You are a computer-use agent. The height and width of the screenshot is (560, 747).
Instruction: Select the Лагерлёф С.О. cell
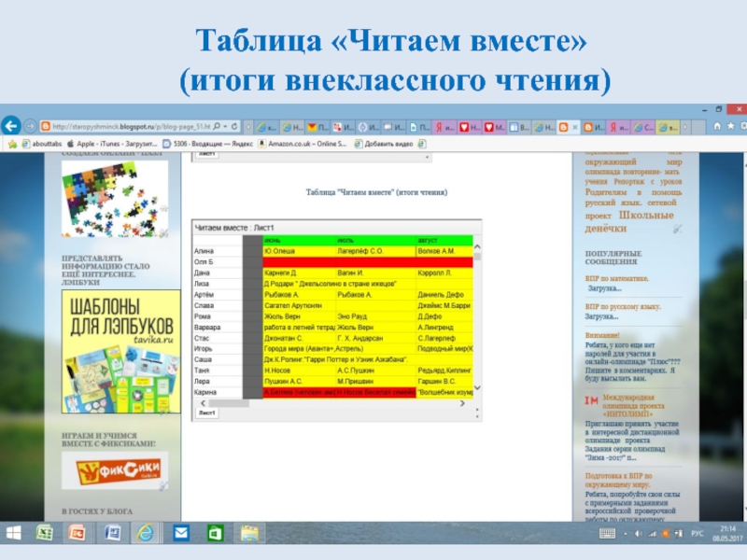tap(376, 251)
